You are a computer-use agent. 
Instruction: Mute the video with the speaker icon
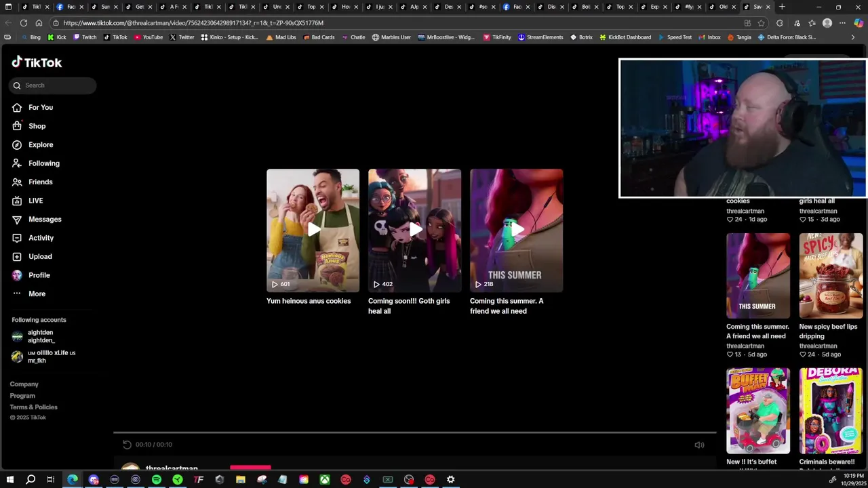point(699,445)
